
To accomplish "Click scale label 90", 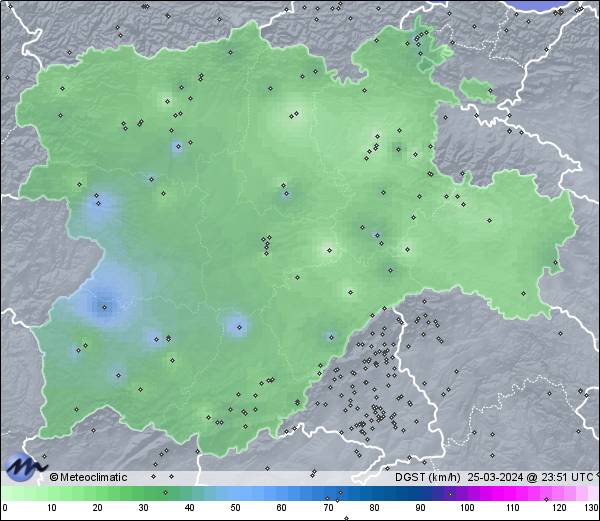I will (420, 507).
